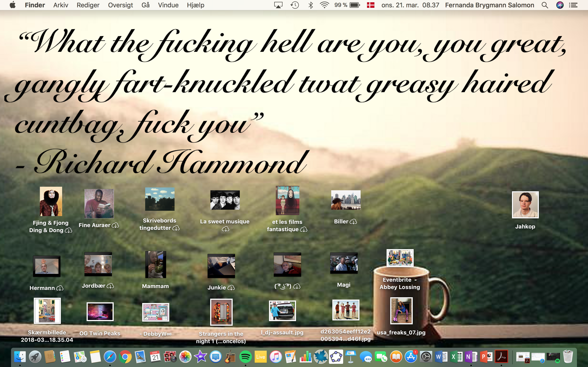Viewport: 588px width, 367px height.
Task: Open Spotlight search magnifier
Action: [545, 5]
